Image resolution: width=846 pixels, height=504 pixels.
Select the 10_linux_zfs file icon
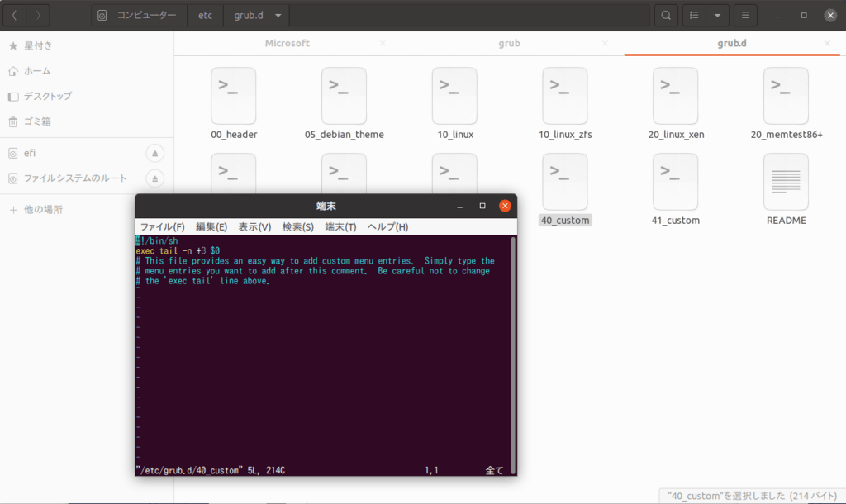point(565,96)
